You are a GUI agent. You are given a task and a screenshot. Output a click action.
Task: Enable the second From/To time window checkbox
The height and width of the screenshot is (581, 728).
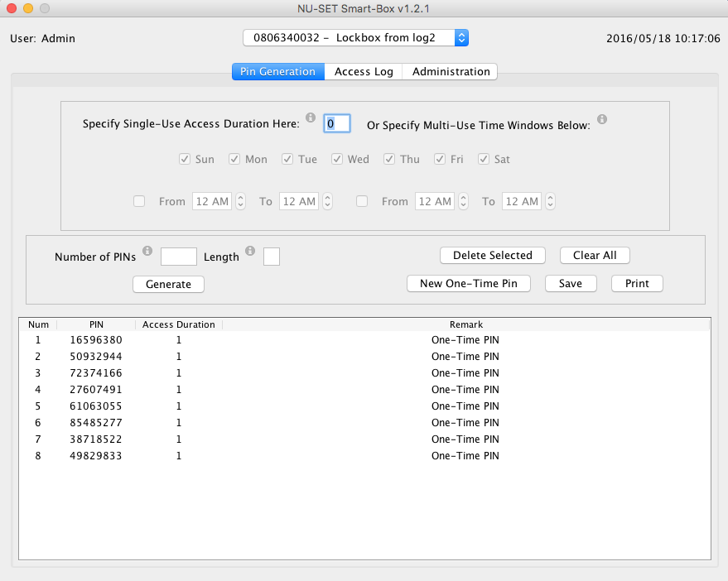[x=362, y=201]
